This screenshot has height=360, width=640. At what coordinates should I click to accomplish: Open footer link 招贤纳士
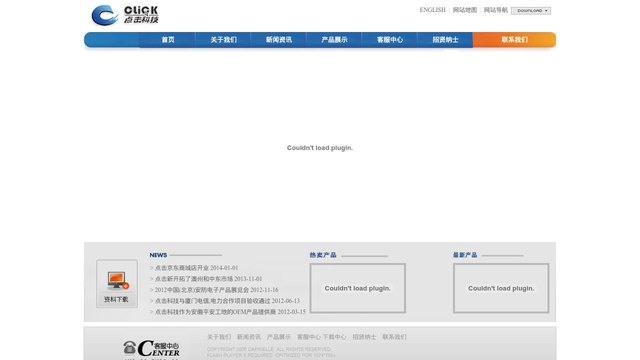pyautogui.click(x=364, y=337)
